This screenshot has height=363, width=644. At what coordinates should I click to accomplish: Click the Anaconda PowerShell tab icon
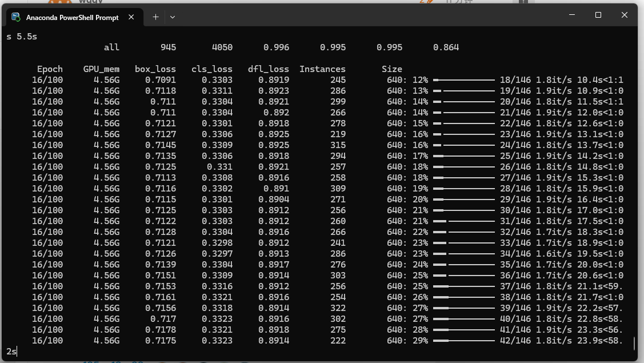16,17
